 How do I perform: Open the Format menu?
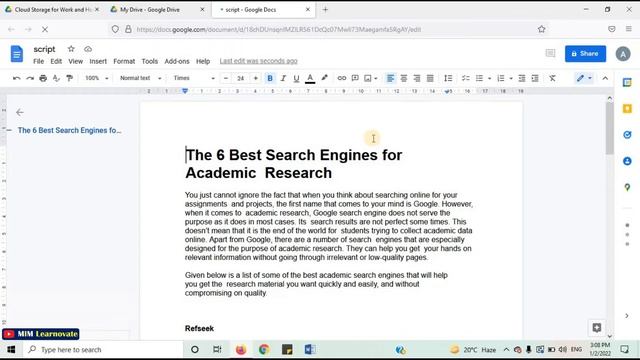(124, 61)
